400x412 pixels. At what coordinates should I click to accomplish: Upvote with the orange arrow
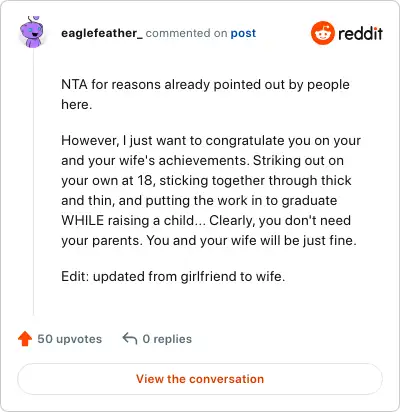click(25, 339)
